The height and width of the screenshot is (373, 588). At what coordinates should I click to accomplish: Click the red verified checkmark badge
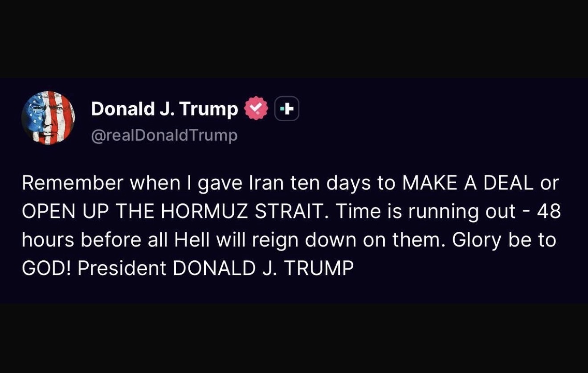[x=256, y=109]
